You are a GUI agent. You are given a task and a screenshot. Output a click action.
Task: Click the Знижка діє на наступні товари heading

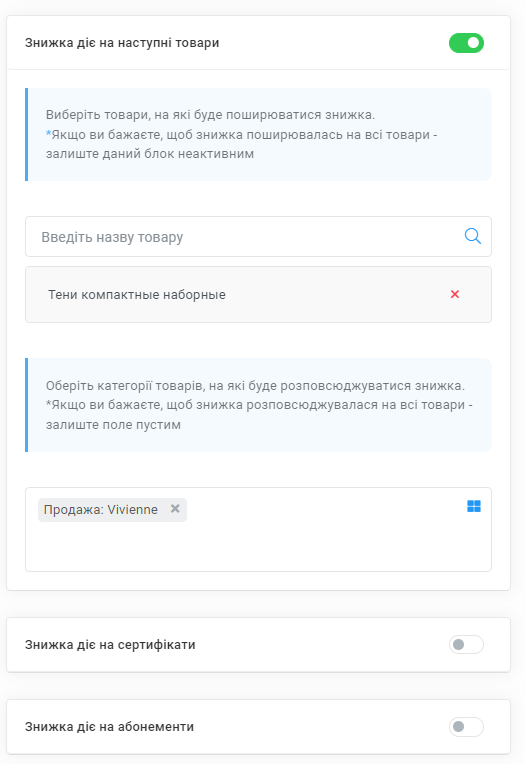122,43
